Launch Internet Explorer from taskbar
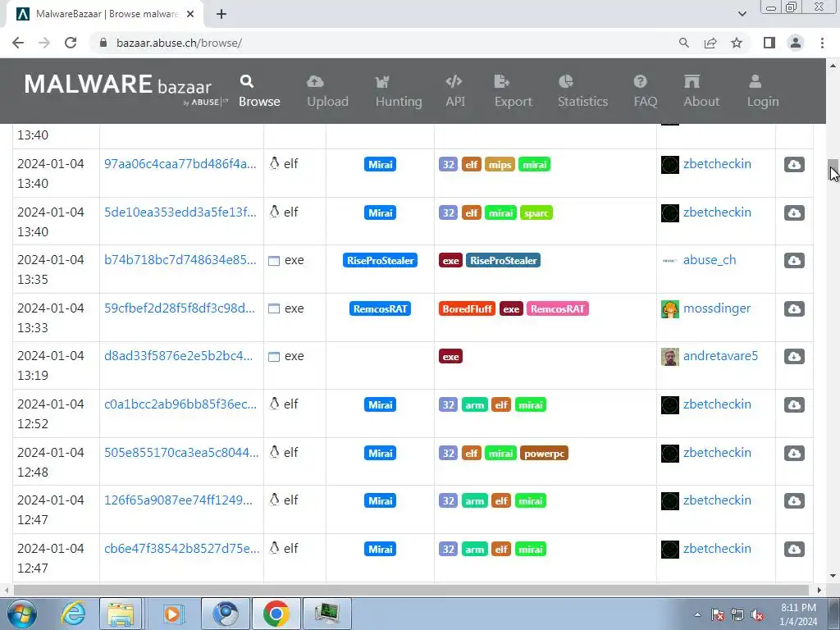This screenshot has height=630, width=840. (x=72, y=614)
